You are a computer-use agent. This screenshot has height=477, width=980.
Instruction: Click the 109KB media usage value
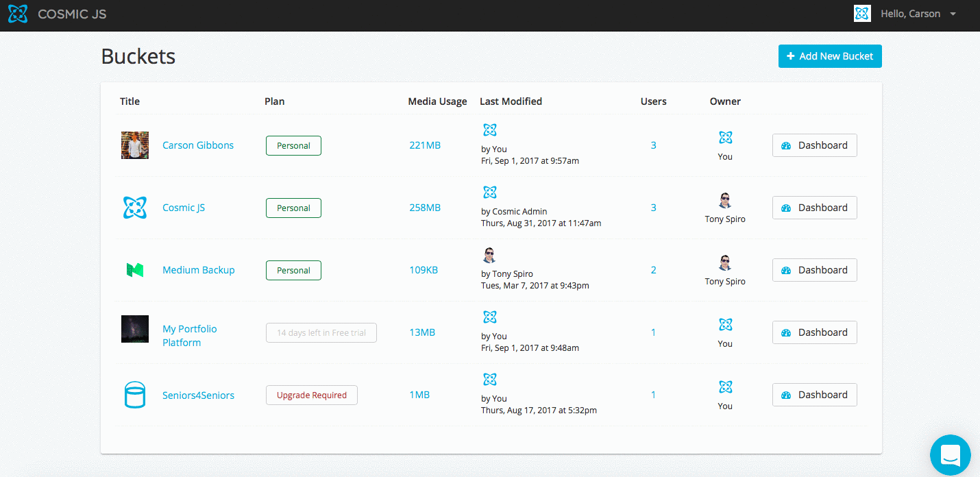(x=424, y=270)
